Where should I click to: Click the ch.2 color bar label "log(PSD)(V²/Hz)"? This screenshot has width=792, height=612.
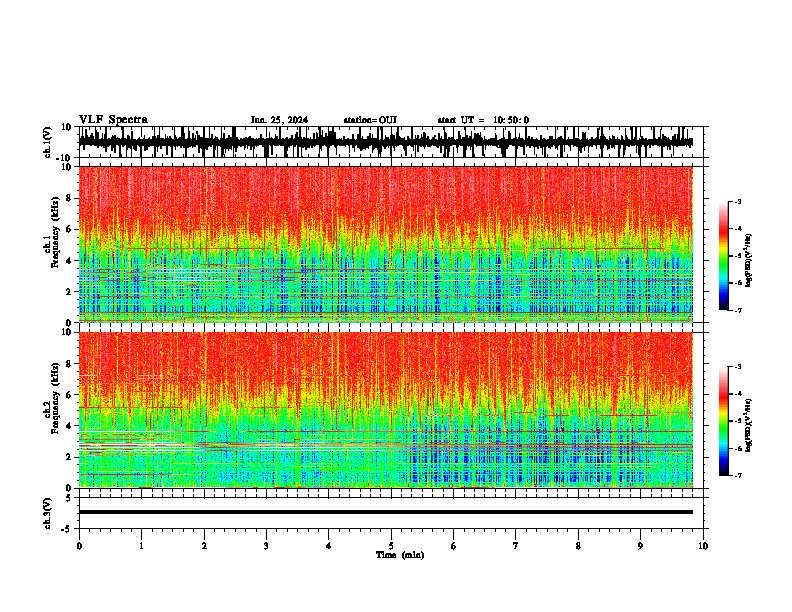pyautogui.click(x=749, y=425)
